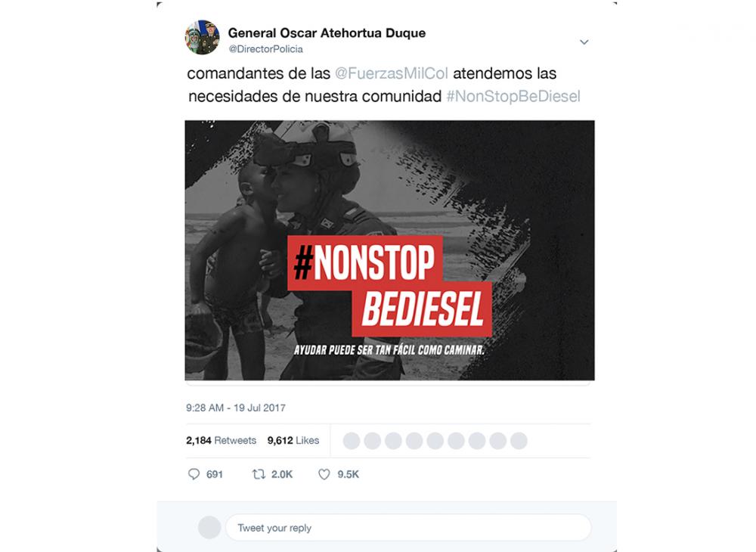View the 2,184 Retweets list
756x552 pixels.
222,440
